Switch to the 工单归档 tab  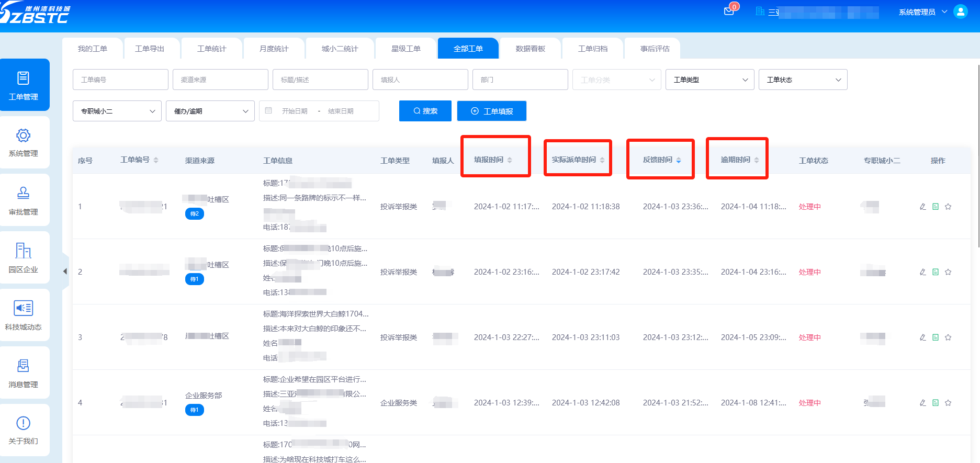click(593, 48)
